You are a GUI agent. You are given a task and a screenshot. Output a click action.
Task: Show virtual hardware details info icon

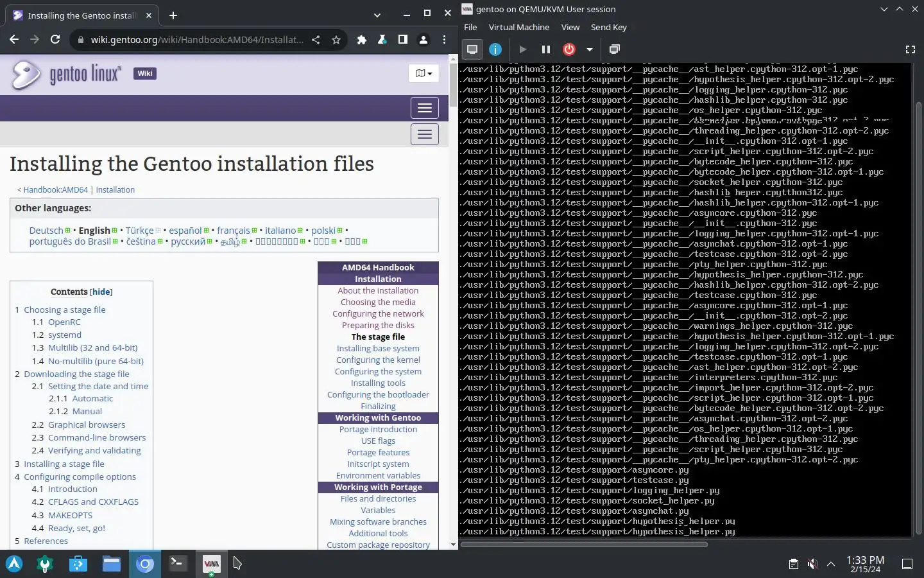[495, 49]
